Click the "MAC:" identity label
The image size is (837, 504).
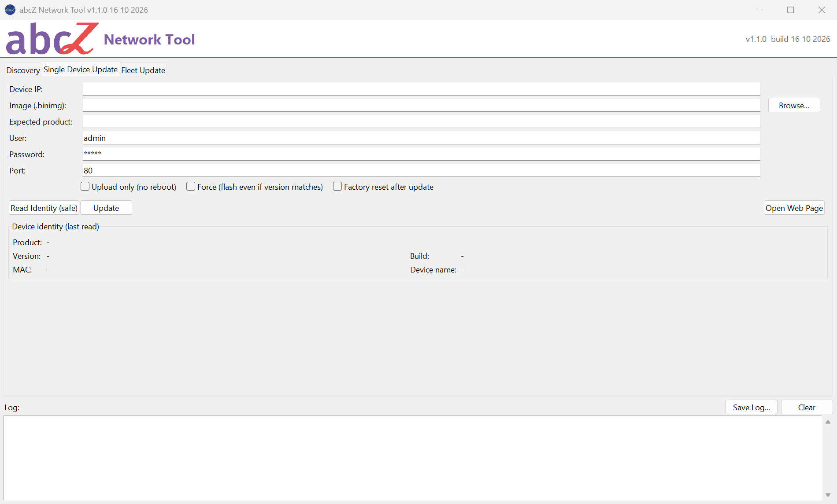point(22,269)
